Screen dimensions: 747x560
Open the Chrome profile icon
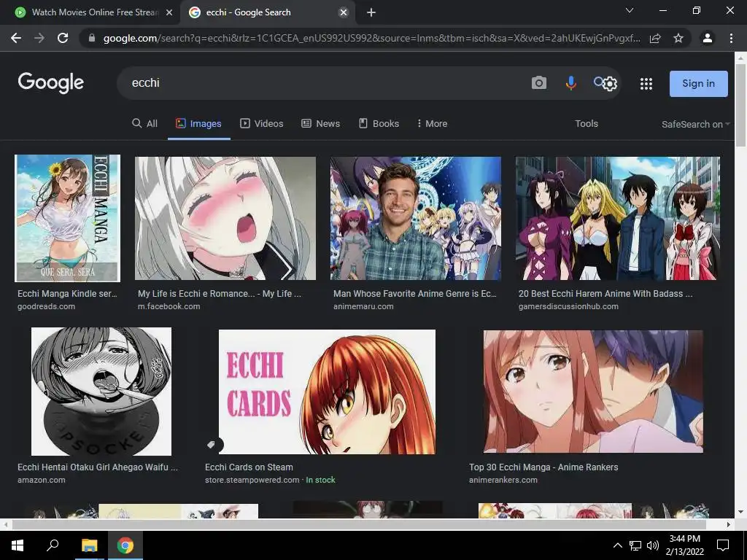coord(708,38)
